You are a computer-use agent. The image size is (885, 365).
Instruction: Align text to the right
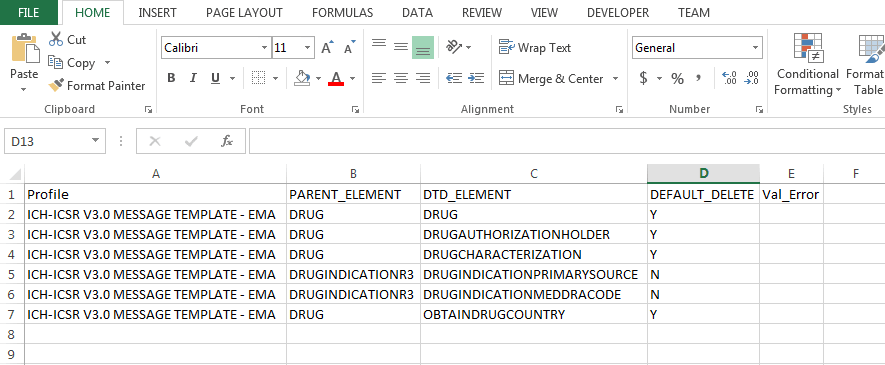pyautogui.click(x=423, y=78)
